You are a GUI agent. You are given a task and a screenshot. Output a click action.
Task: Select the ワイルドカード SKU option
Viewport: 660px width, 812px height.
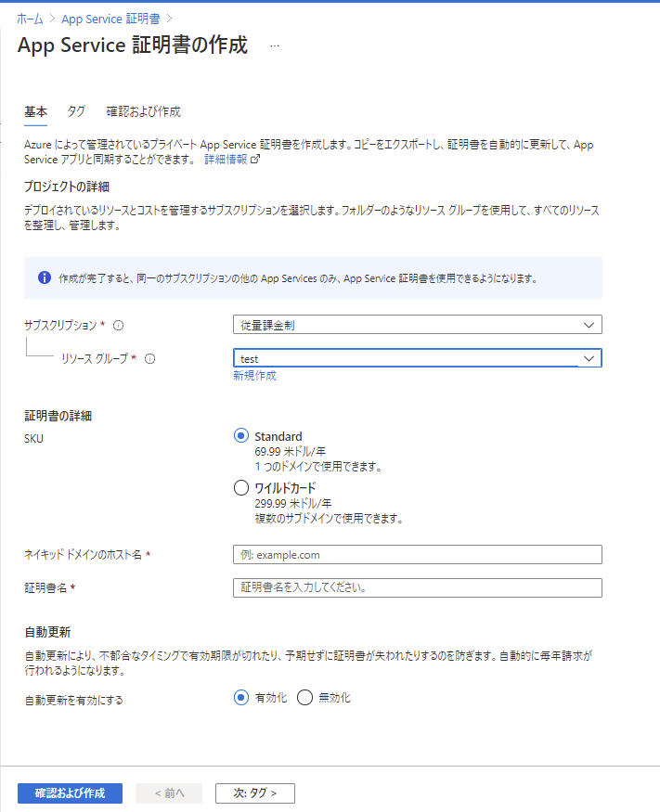point(241,487)
